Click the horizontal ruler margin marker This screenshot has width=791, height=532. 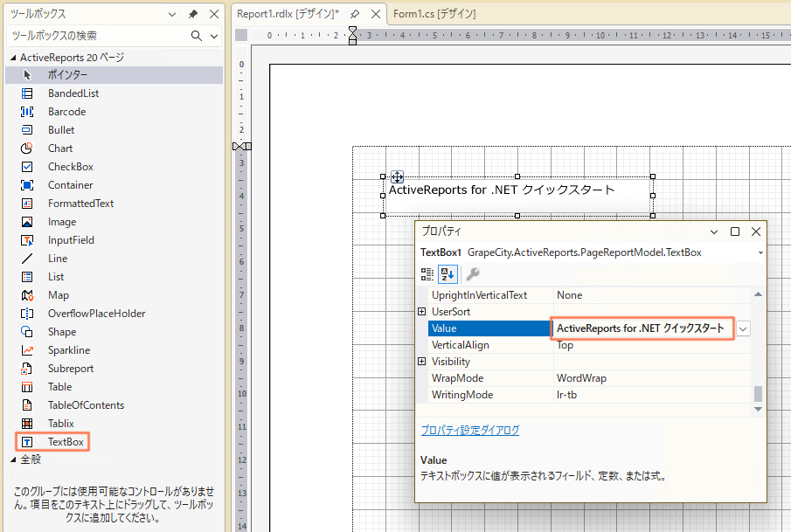tap(352, 36)
